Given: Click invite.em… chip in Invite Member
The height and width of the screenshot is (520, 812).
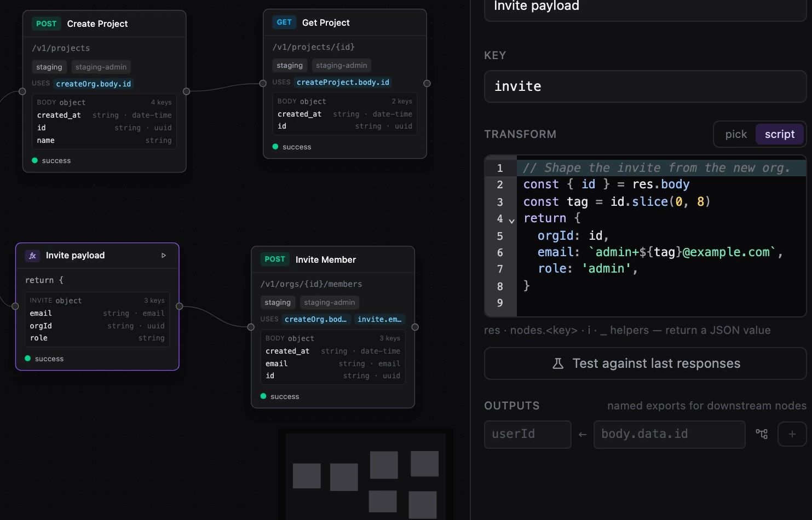Looking at the screenshot, I should [x=379, y=319].
